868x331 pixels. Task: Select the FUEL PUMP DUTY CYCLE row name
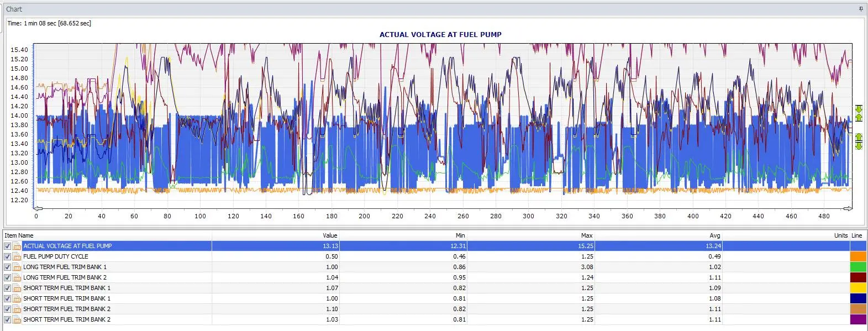pyautogui.click(x=56, y=257)
